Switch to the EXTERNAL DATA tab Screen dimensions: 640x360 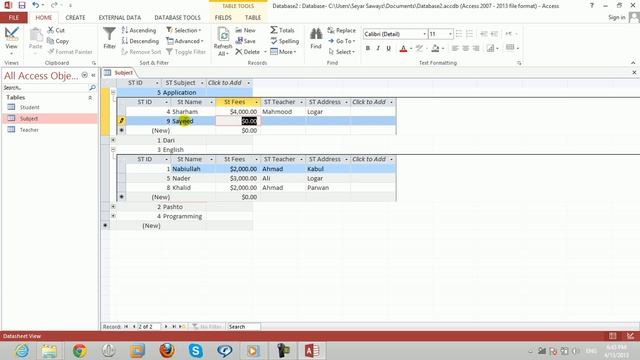point(120,18)
